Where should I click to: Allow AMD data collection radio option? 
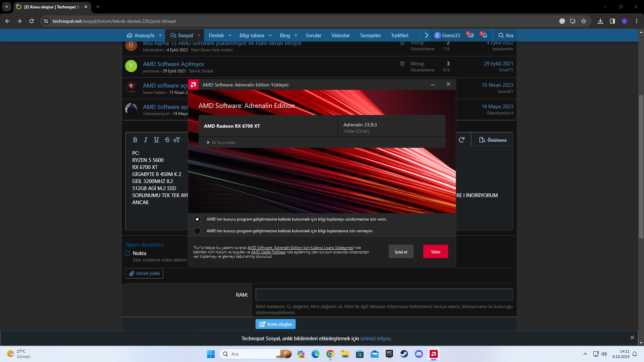pos(197,219)
